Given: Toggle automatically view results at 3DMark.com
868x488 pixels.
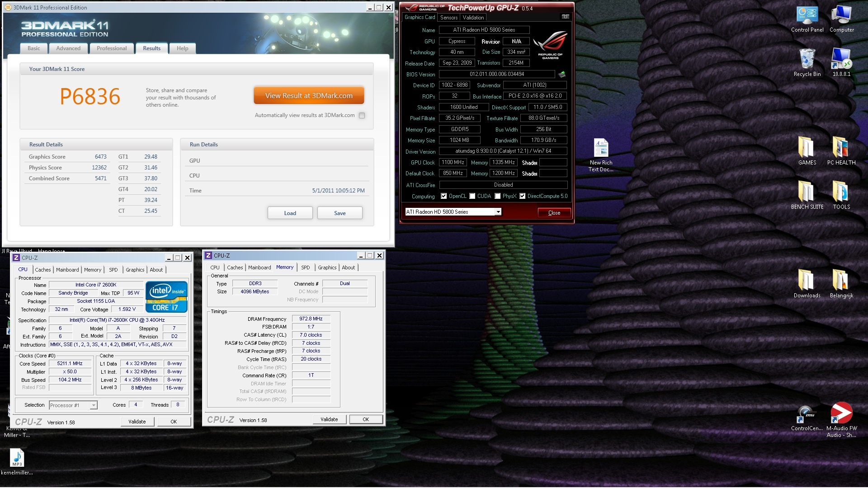Looking at the screenshot, I should 362,115.
